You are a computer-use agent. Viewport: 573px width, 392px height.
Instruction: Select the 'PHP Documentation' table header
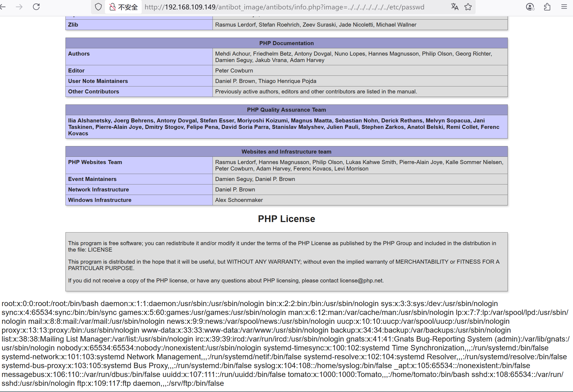point(286,43)
